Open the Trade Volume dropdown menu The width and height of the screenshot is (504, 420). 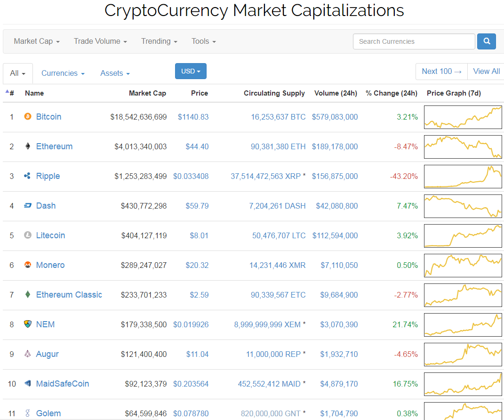pos(100,41)
